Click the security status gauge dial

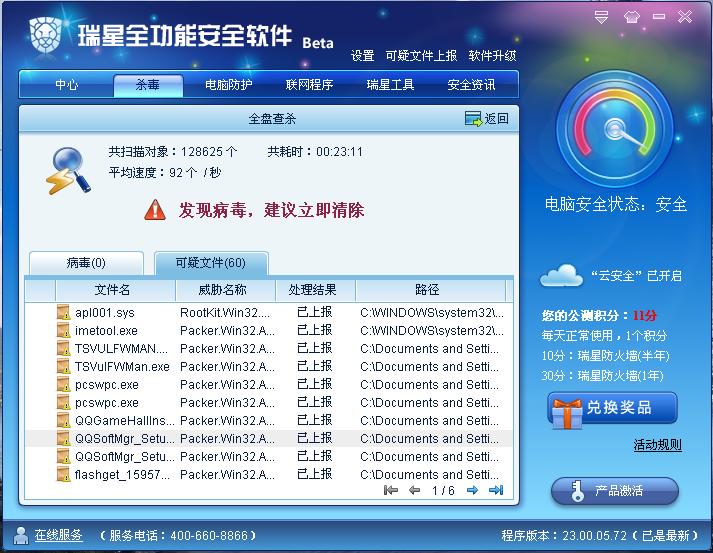pyautogui.click(x=615, y=129)
